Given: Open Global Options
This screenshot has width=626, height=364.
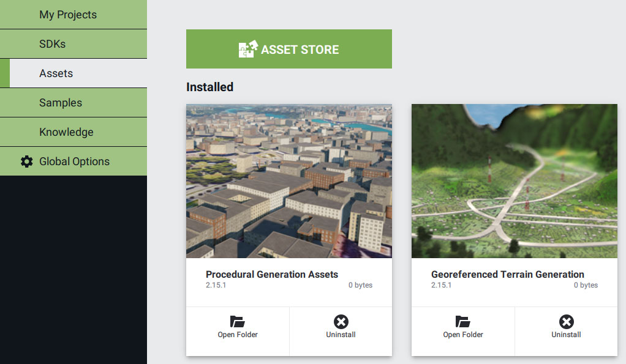Looking at the screenshot, I should pos(74,162).
